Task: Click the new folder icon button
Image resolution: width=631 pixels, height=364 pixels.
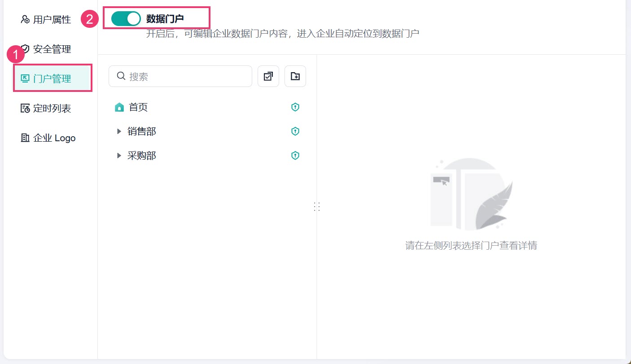Action: click(x=295, y=76)
